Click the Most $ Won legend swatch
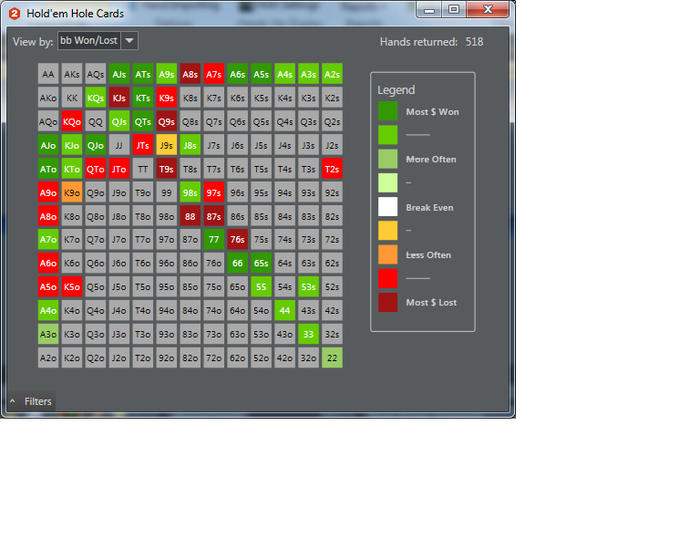This screenshot has height=560, width=700. [x=388, y=111]
